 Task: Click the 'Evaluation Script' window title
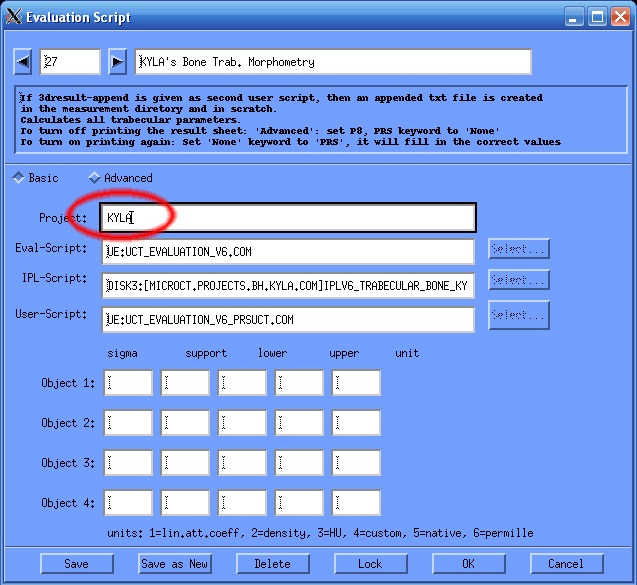tap(78, 17)
